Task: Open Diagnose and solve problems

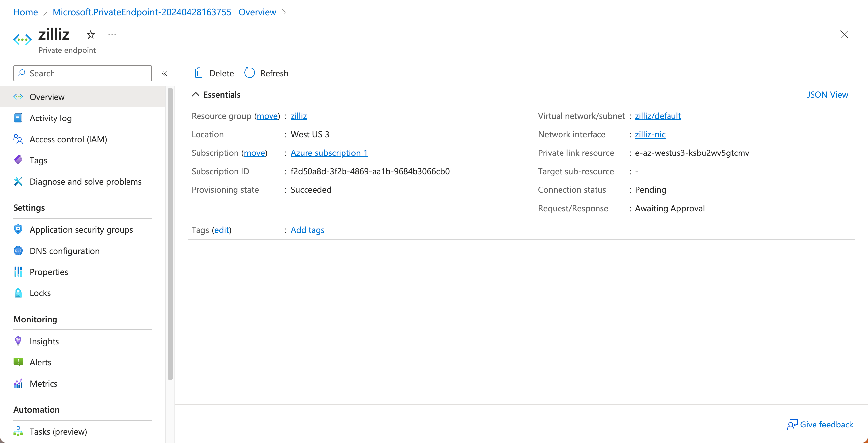Action: (85, 181)
